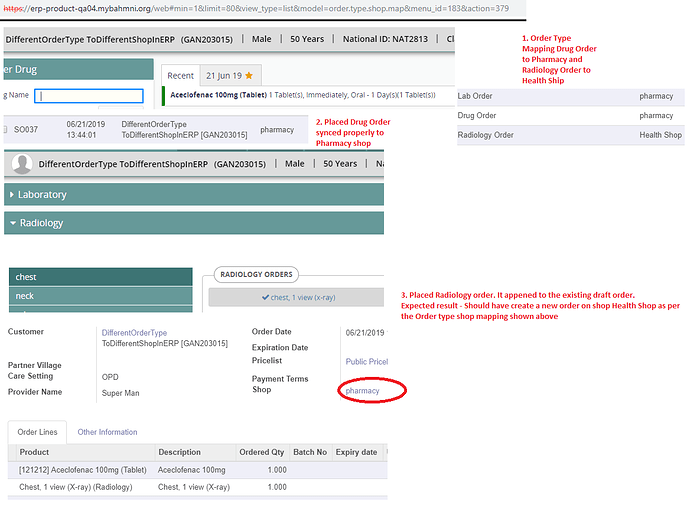The image size is (690, 508).
Task: Switch to the Recent tab
Action: pyautogui.click(x=180, y=75)
